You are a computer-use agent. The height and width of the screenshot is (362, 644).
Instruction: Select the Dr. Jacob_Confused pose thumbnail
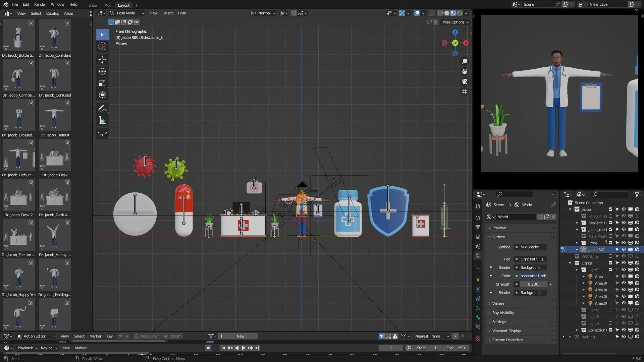point(55,76)
